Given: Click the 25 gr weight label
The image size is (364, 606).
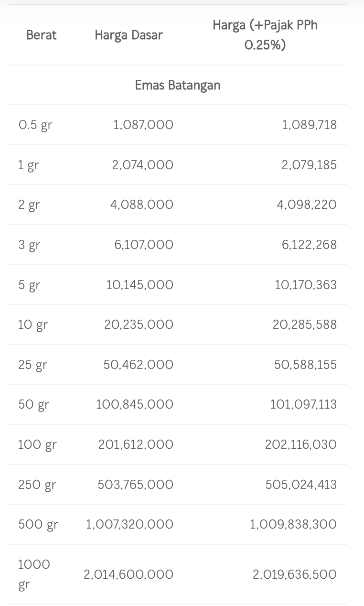Looking at the screenshot, I should (33, 365).
